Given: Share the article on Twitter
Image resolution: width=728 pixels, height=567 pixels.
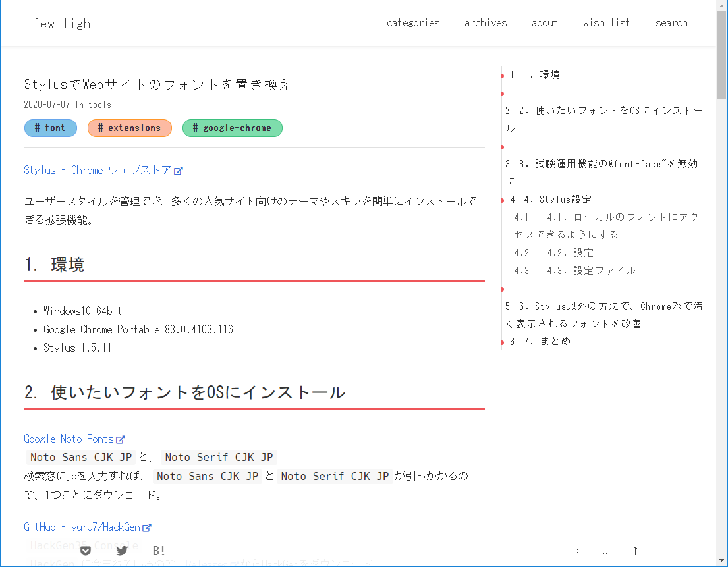Looking at the screenshot, I should (x=122, y=551).
